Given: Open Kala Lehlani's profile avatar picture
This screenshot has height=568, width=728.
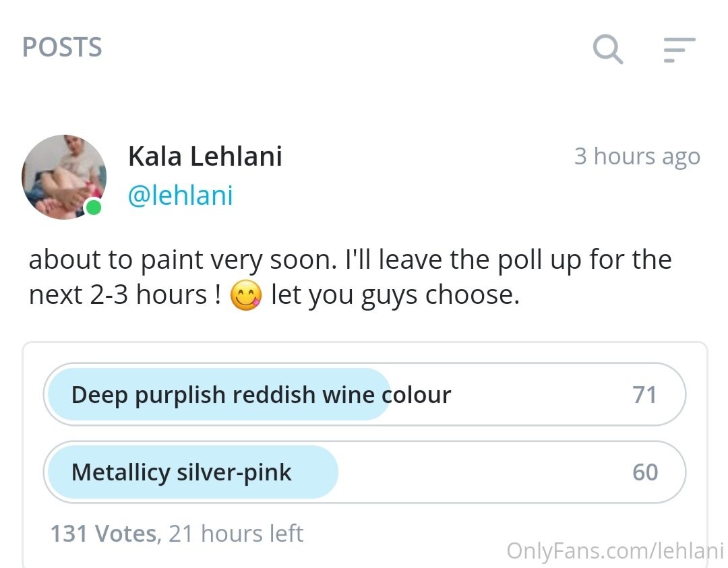Looking at the screenshot, I should click(x=64, y=177).
